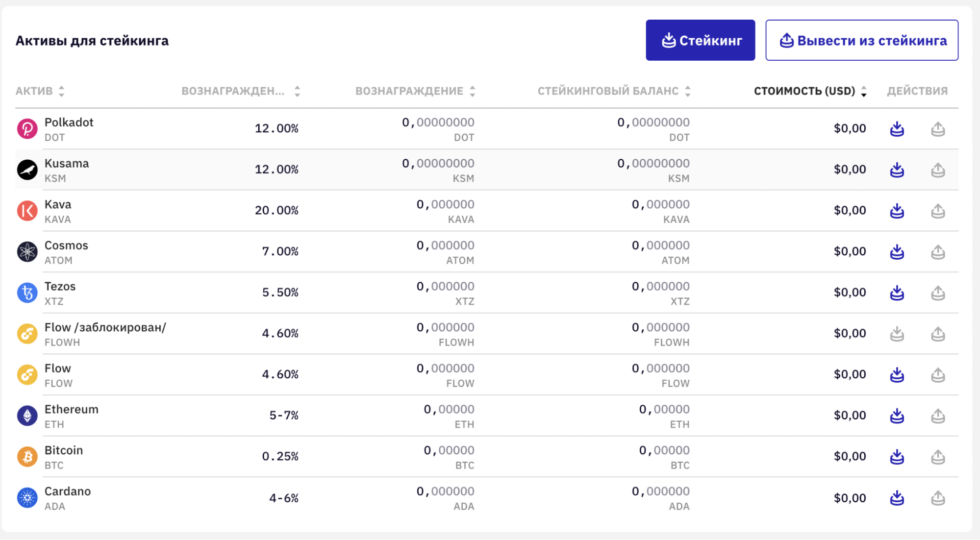Click the Cardano stake icon
The image size is (980, 540).
pos(897,498)
